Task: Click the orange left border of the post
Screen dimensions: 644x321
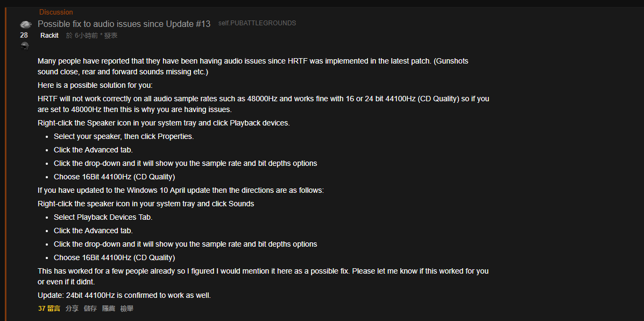Action: pyautogui.click(x=6, y=164)
